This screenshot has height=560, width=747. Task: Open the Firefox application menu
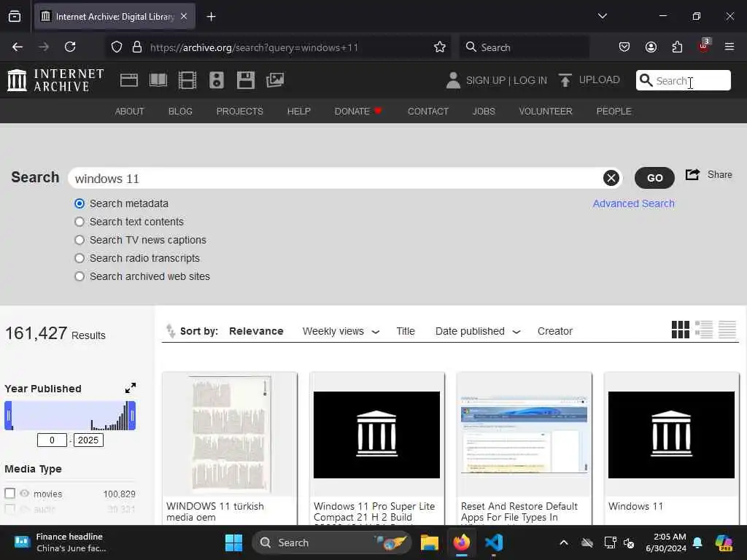[729, 47]
